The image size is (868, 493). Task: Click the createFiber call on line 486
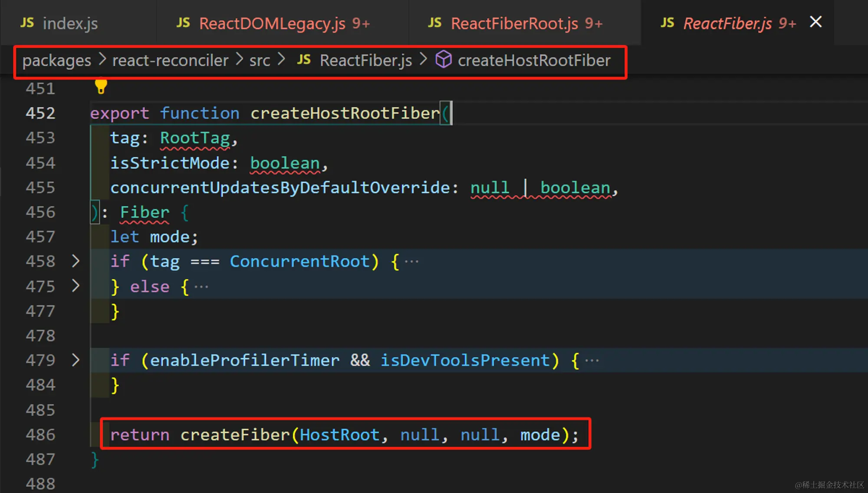click(235, 434)
